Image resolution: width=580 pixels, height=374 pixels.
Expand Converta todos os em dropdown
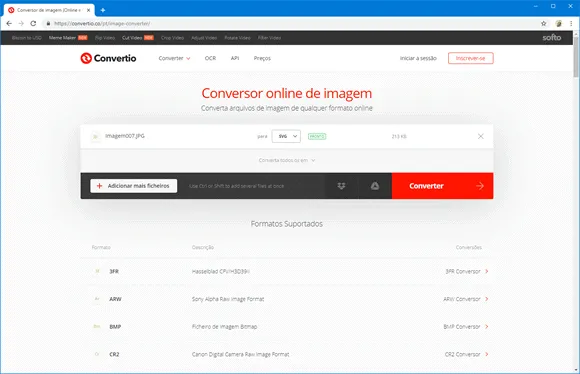pos(287,160)
